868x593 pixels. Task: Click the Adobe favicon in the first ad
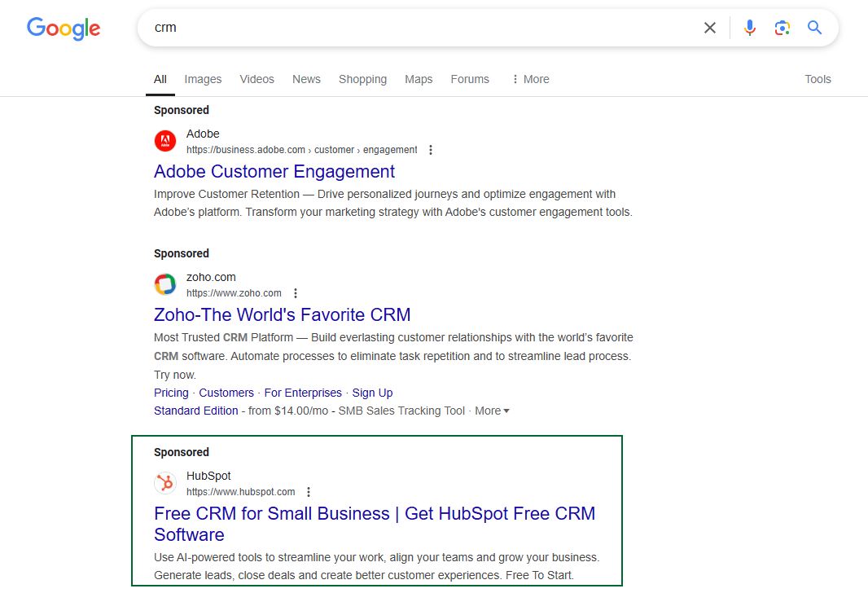coord(165,141)
